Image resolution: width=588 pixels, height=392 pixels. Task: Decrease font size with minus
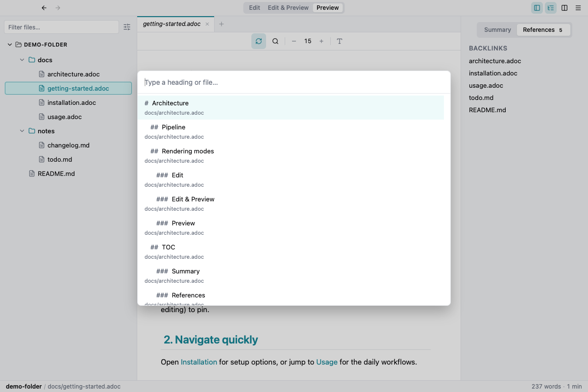click(x=294, y=41)
